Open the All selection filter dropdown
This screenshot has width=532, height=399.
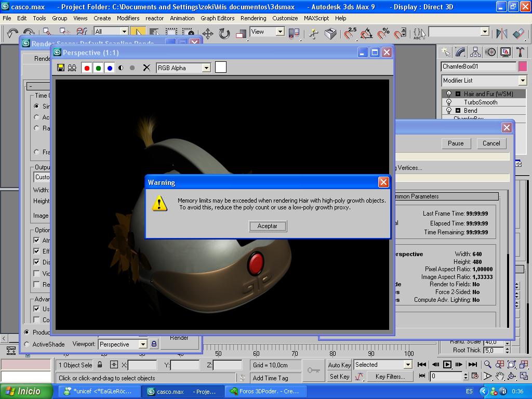coord(125,32)
